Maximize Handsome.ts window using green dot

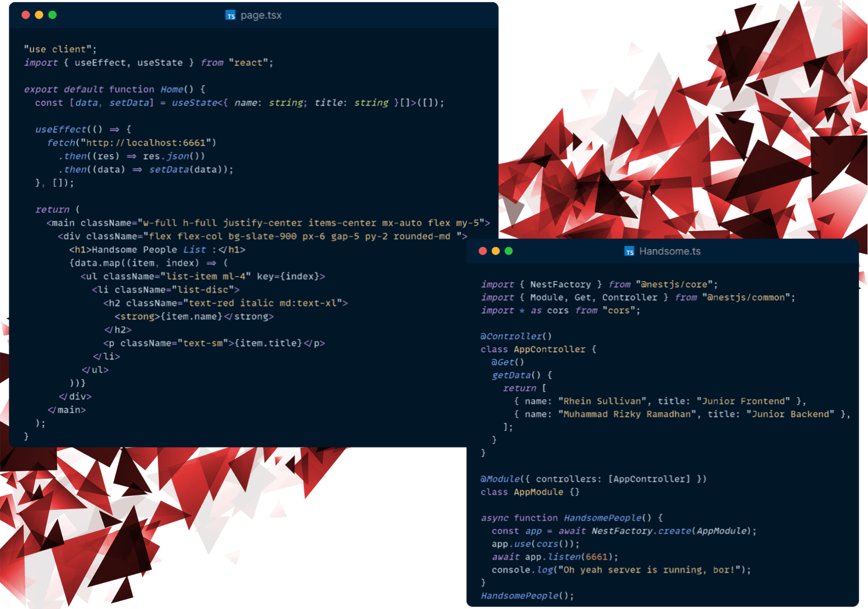(509, 251)
